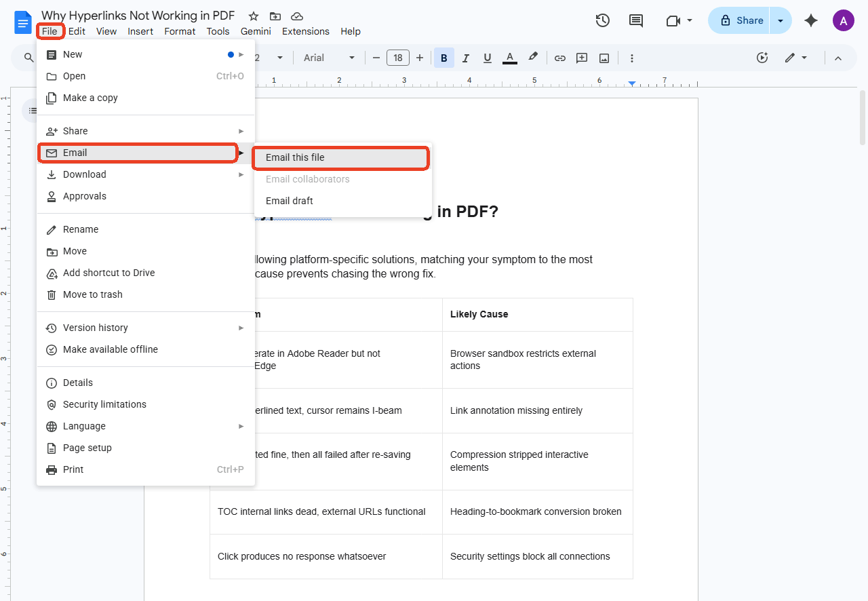Decrease font size minus button
The width and height of the screenshot is (868, 601).
tap(376, 58)
